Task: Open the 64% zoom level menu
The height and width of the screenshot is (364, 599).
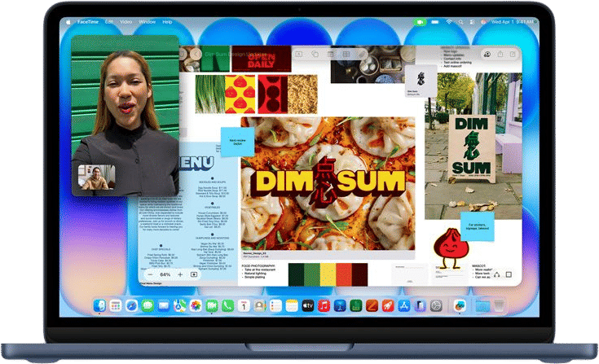Action: pos(165,274)
